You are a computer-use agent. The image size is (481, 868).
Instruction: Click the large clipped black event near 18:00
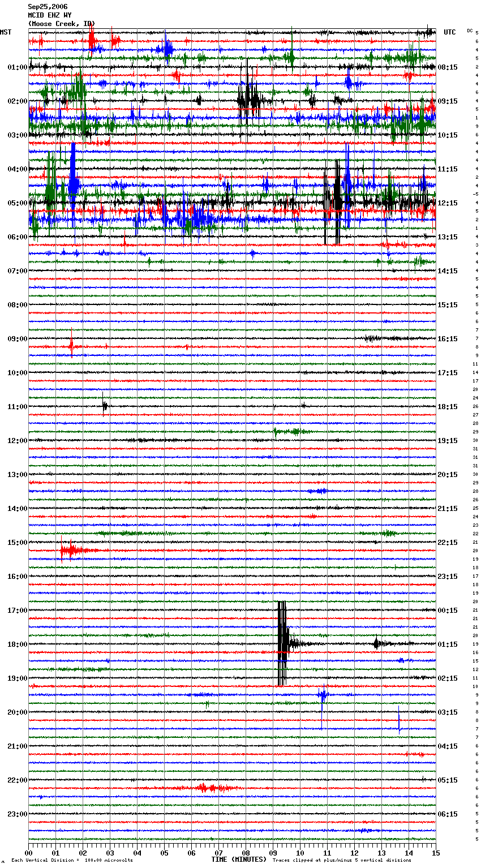(282, 643)
